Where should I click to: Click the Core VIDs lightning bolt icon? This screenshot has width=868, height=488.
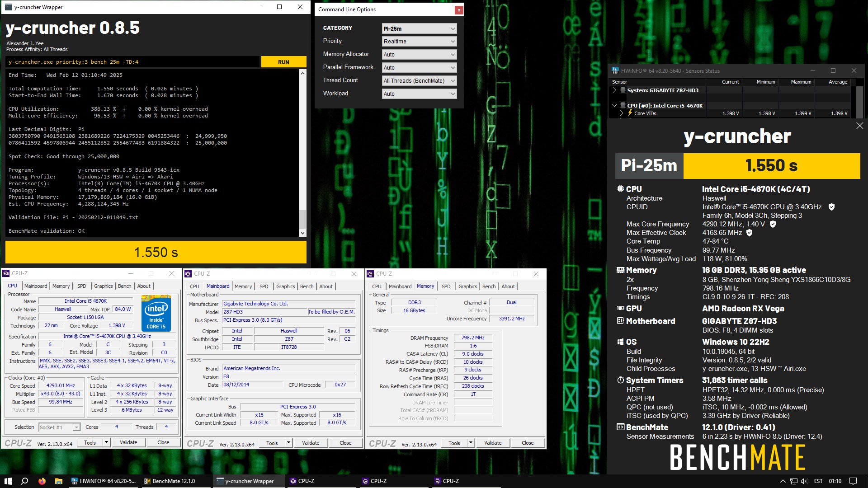tap(630, 113)
